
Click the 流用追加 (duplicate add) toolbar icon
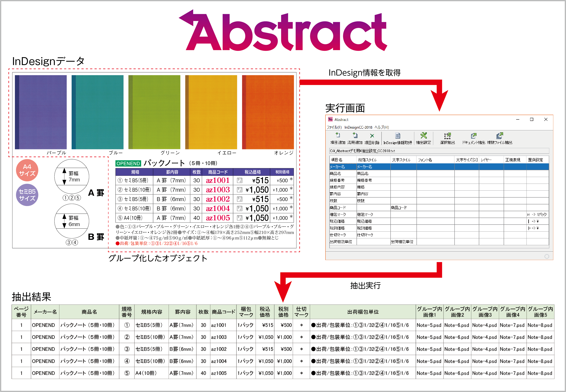pos(355,135)
